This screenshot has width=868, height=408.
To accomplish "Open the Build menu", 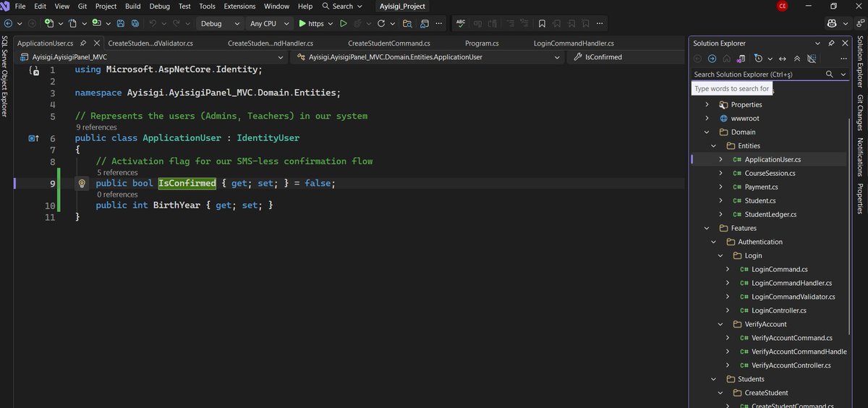I will [132, 6].
